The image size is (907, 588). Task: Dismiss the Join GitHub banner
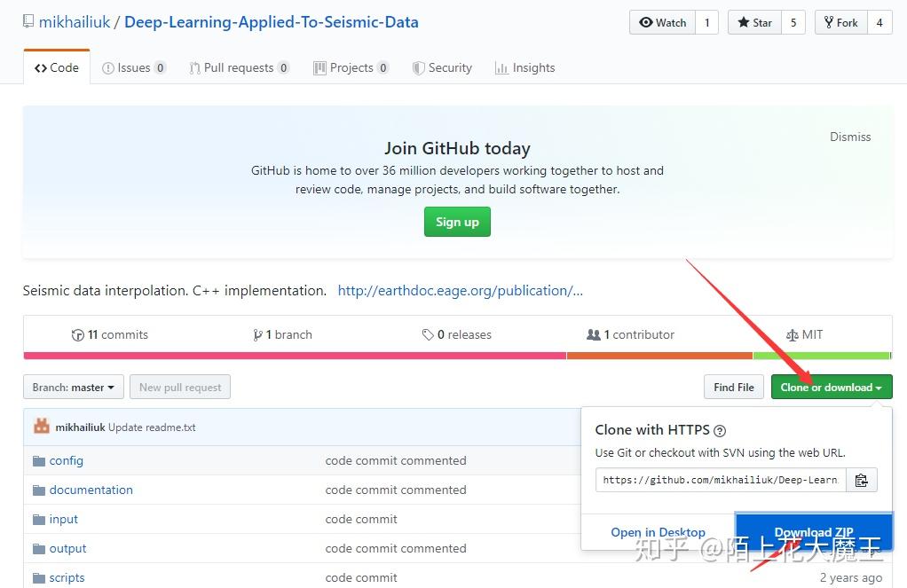point(849,137)
